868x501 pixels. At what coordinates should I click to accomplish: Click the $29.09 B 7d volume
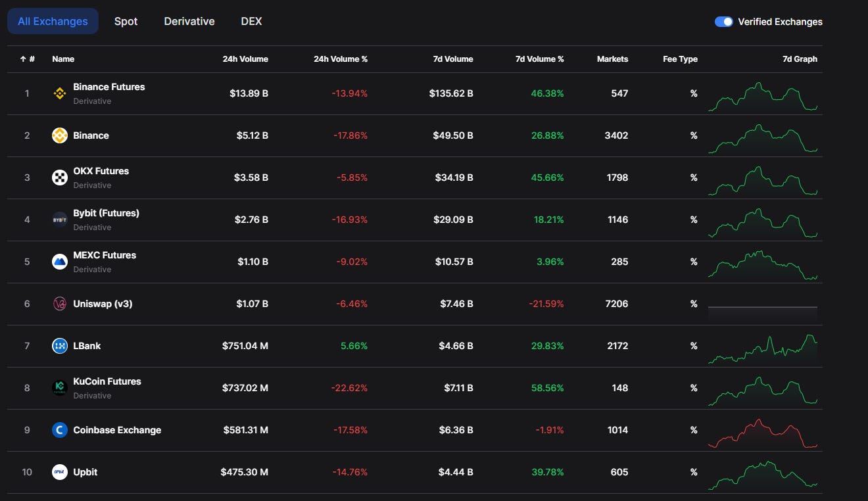point(453,220)
